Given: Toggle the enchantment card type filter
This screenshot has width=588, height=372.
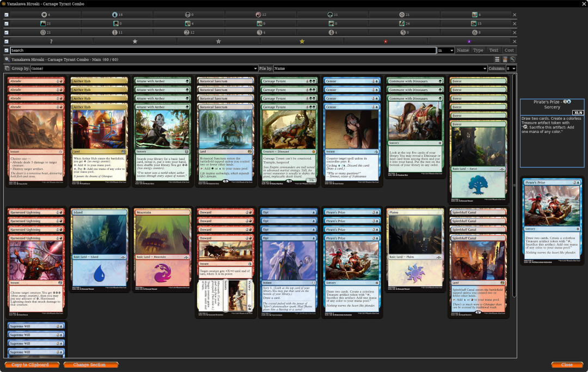Looking at the screenshot, I should (261, 23).
